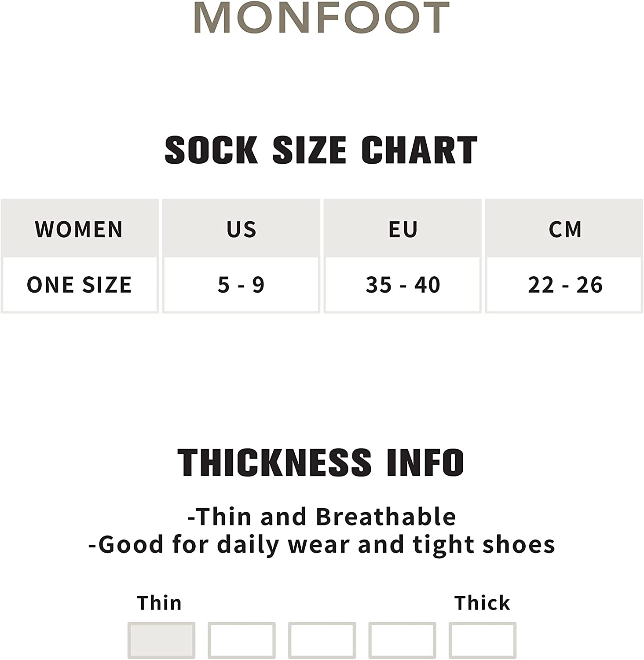Select the US column header
This screenshot has width=644, height=660.
click(241, 229)
